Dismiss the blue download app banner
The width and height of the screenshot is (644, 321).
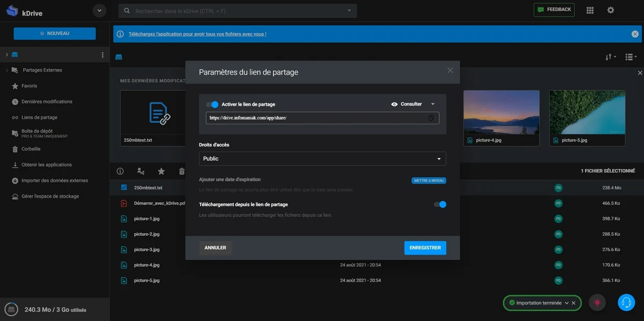pos(635,34)
